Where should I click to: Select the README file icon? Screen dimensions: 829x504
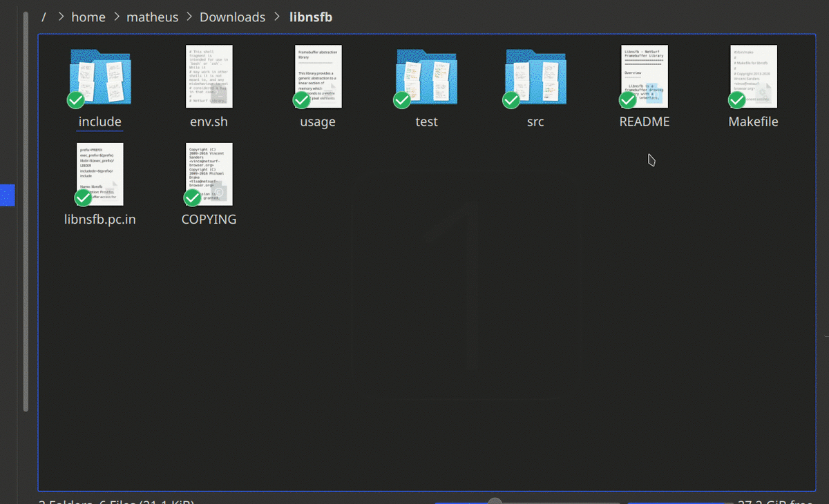pos(645,77)
